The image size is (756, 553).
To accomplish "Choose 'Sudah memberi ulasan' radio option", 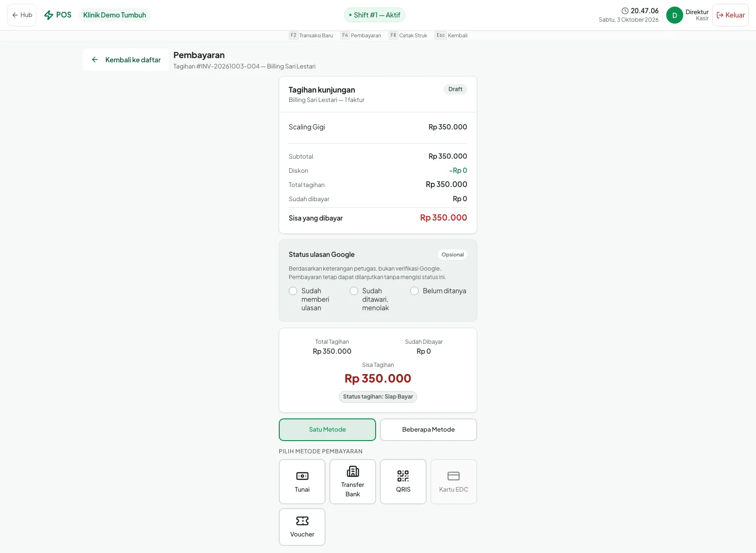I will pyautogui.click(x=293, y=291).
